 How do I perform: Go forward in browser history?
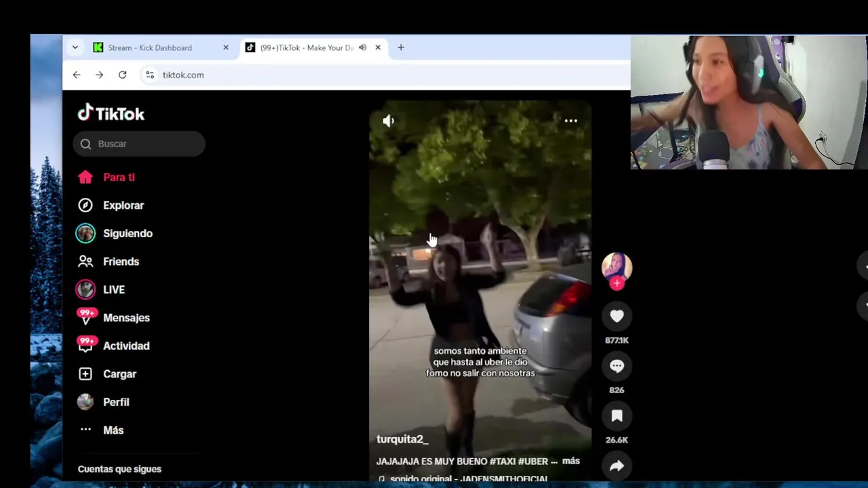[99, 75]
